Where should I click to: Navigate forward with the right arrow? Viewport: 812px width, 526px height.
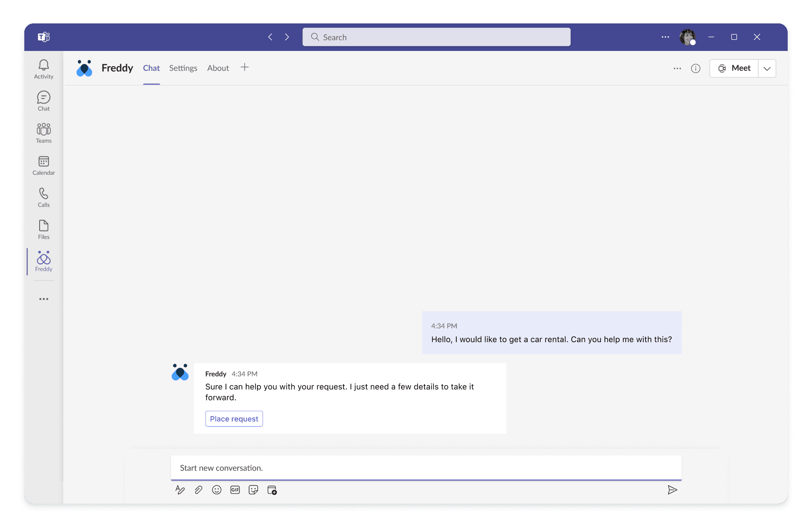287,37
